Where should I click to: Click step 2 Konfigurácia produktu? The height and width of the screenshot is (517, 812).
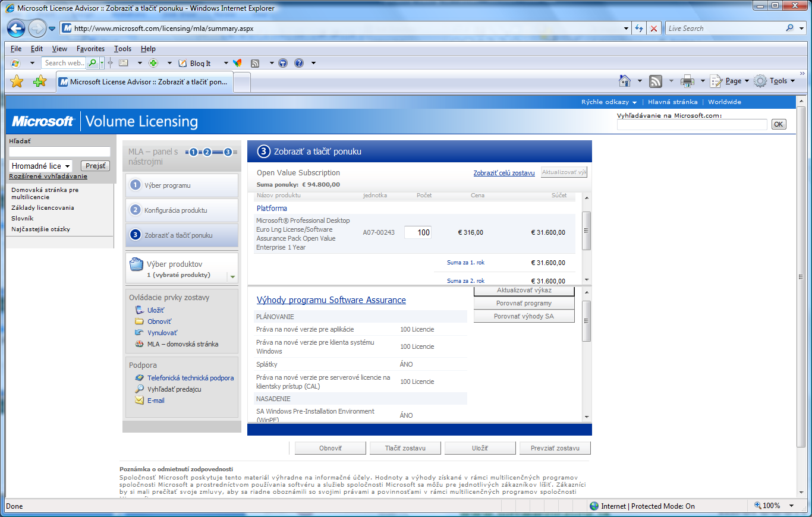181,210
